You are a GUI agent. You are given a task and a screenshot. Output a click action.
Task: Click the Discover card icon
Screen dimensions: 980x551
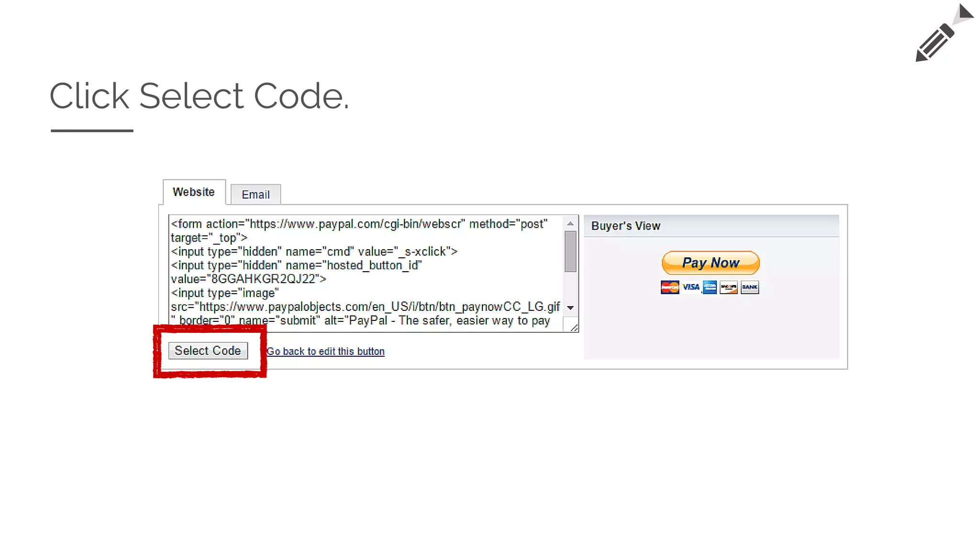click(729, 287)
